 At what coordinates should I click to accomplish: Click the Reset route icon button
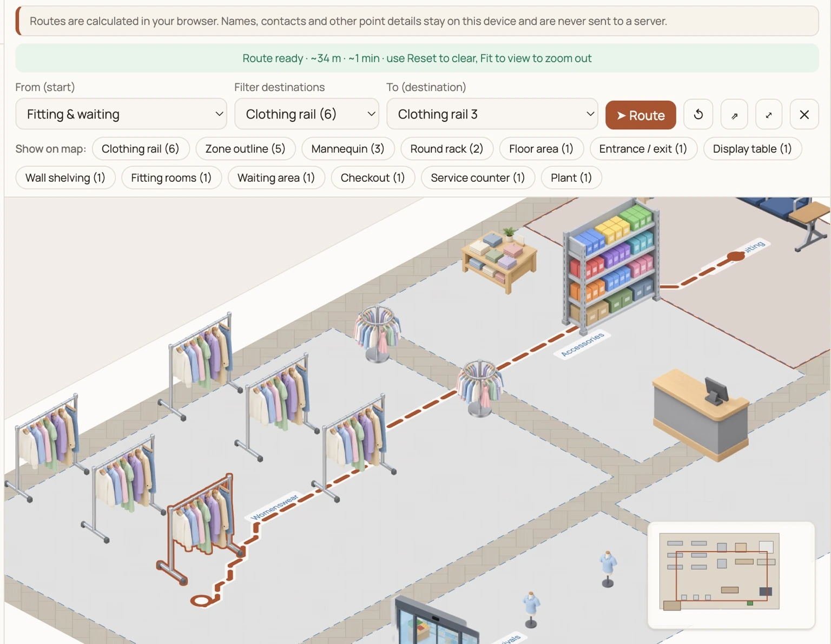(x=698, y=115)
